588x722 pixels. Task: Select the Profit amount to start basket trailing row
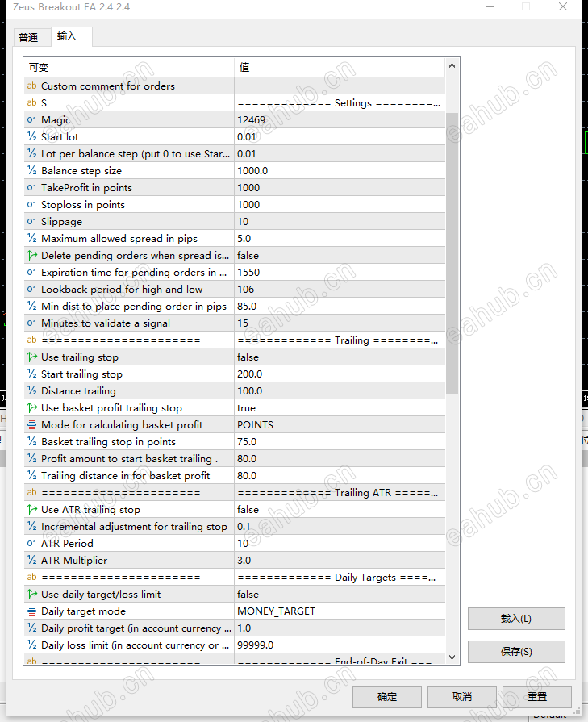pyautogui.click(x=235, y=459)
